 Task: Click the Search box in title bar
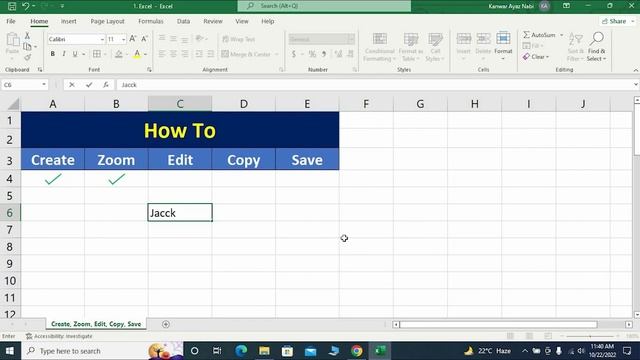click(x=324, y=6)
